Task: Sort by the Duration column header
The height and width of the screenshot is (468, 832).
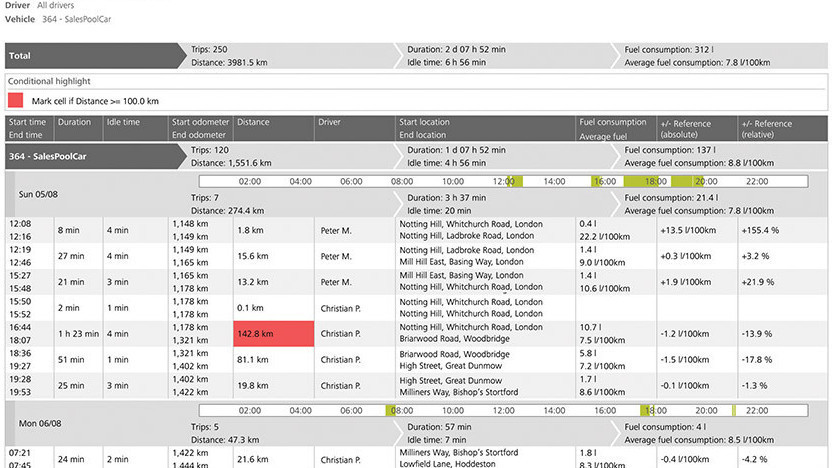Action: tap(74, 123)
